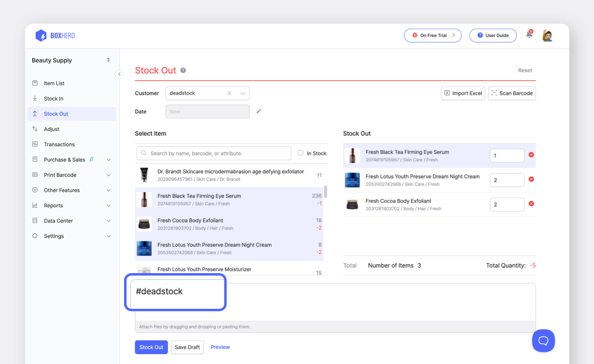Click the Save Draft button
The width and height of the screenshot is (594, 364).
[187, 347]
